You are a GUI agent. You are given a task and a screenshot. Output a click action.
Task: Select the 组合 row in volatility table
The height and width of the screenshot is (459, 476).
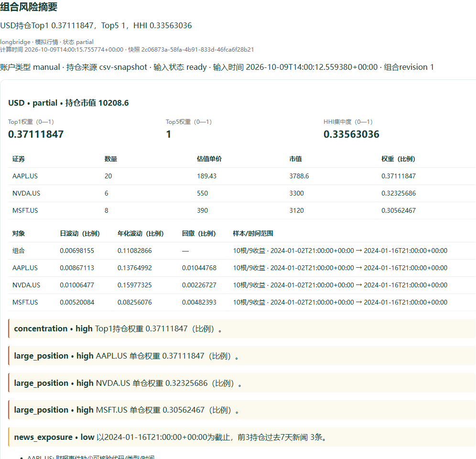tap(19, 251)
